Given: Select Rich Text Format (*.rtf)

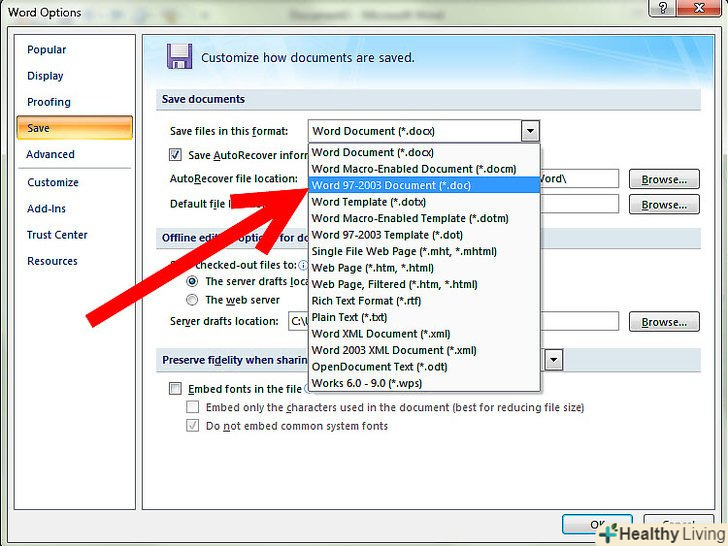Looking at the screenshot, I should (x=424, y=301).
